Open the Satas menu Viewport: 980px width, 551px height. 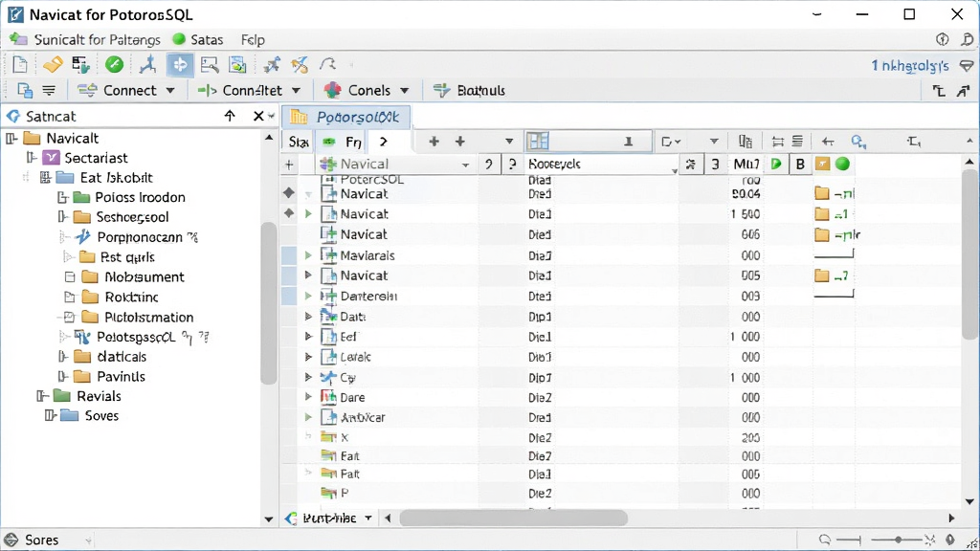pos(207,39)
